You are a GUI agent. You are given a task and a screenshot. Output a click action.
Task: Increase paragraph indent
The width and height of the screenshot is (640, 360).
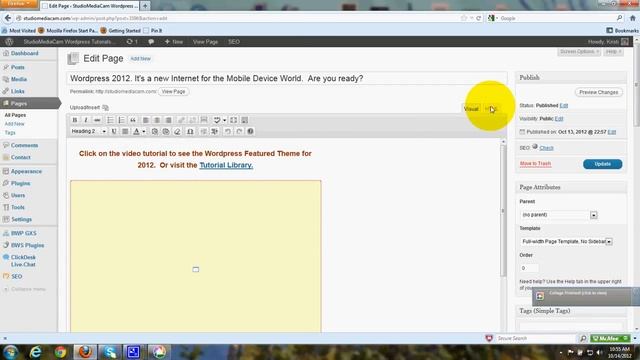click(215, 131)
